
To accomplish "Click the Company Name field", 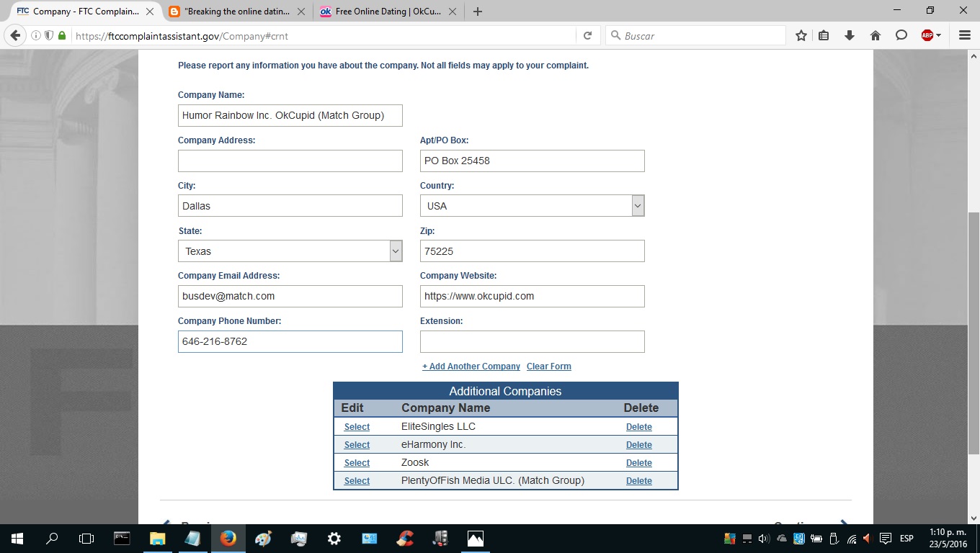I will coord(290,115).
